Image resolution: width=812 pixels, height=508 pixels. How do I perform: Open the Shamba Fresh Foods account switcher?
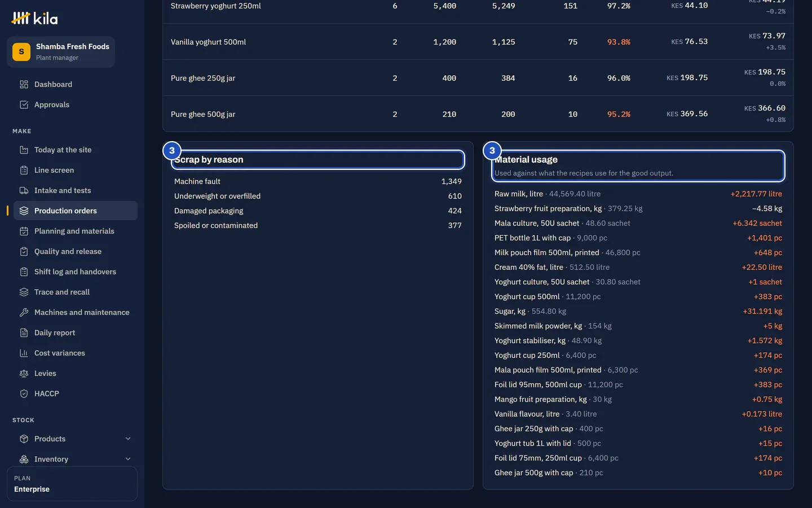coord(61,52)
